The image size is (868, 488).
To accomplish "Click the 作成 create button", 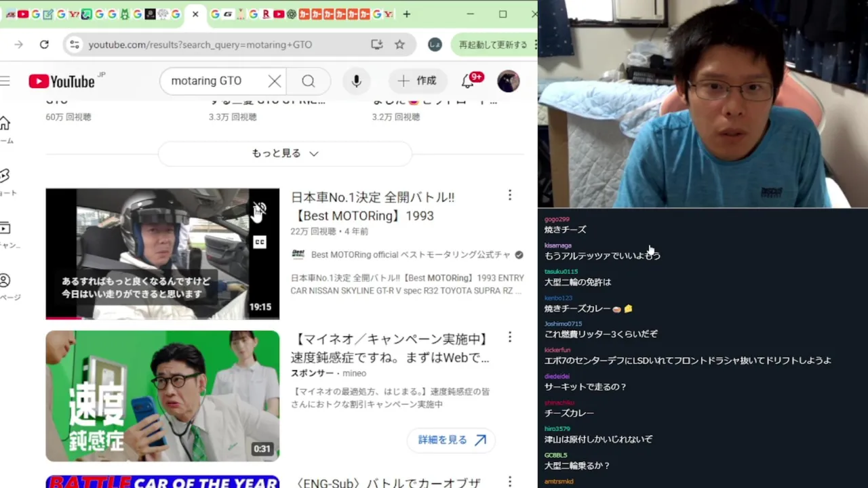I will tap(417, 81).
